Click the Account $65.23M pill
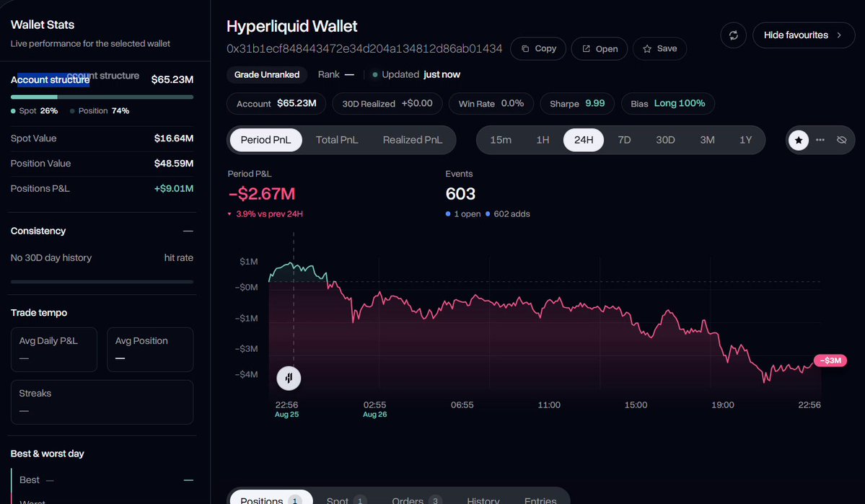 [276, 104]
